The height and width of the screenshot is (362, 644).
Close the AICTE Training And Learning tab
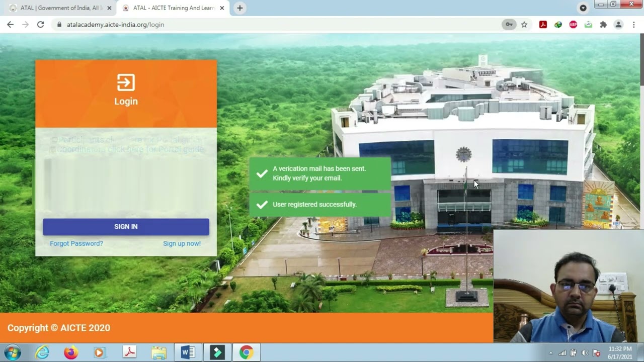click(x=222, y=8)
